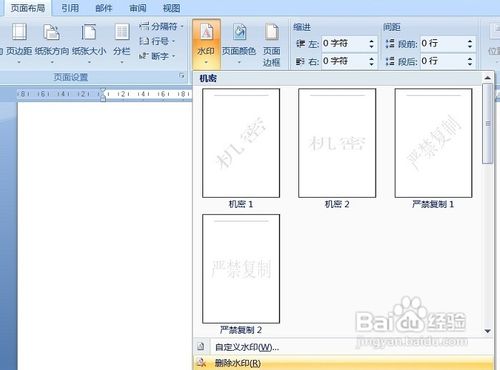Expand the arrow under 分栏
Image resolution: width=500 pixels, height=370 pixels.
(122, 62)
